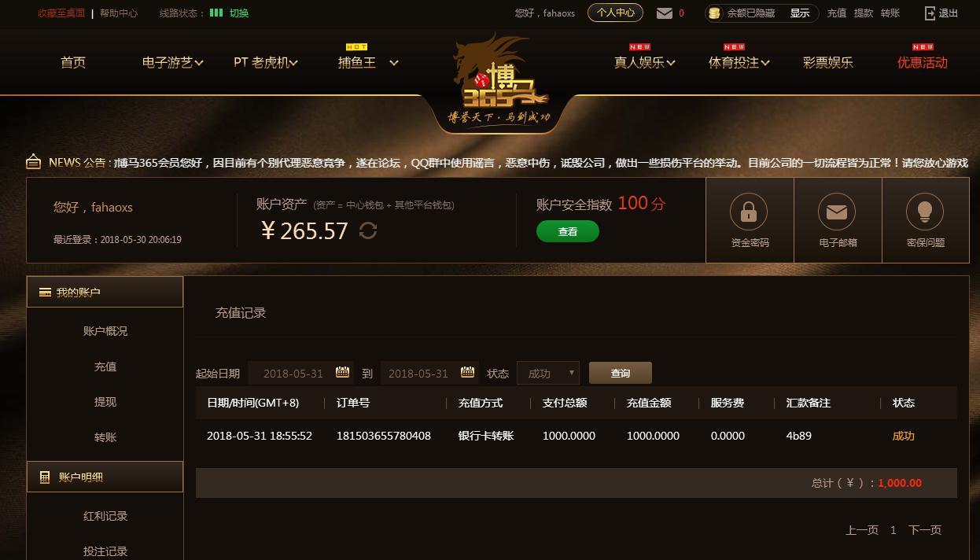The height and width of the screenshot is (560, 980).
Task: Expand the 体育投注 menu
Action: click(739, 62)
